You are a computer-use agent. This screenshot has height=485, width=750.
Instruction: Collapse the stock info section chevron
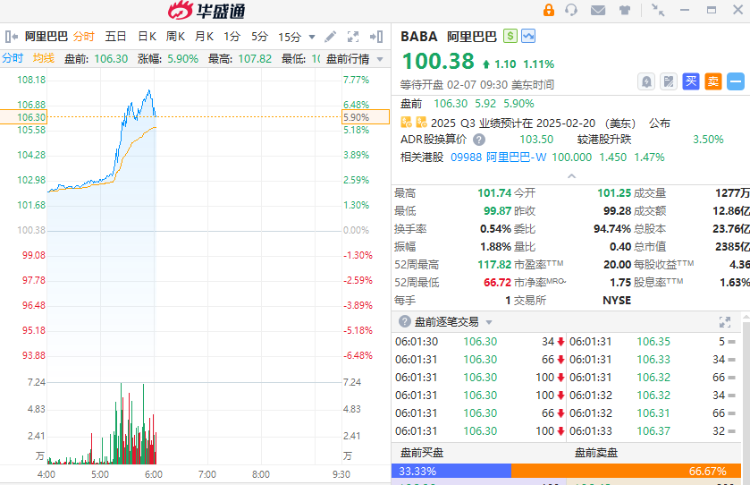[x=571, y=176]
